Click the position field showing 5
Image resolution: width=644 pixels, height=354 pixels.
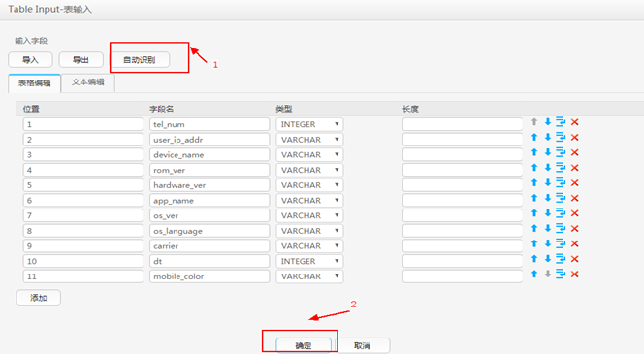[83, 185]
